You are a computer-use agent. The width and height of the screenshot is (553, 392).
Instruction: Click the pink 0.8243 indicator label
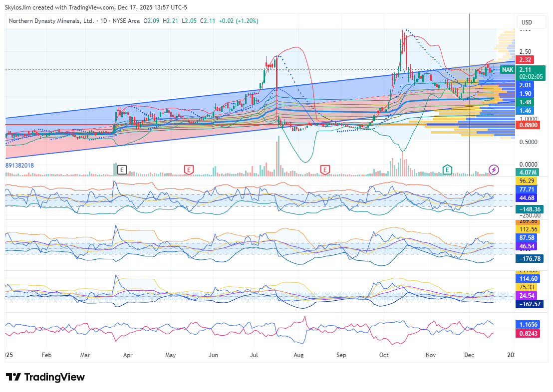(529, 333)
